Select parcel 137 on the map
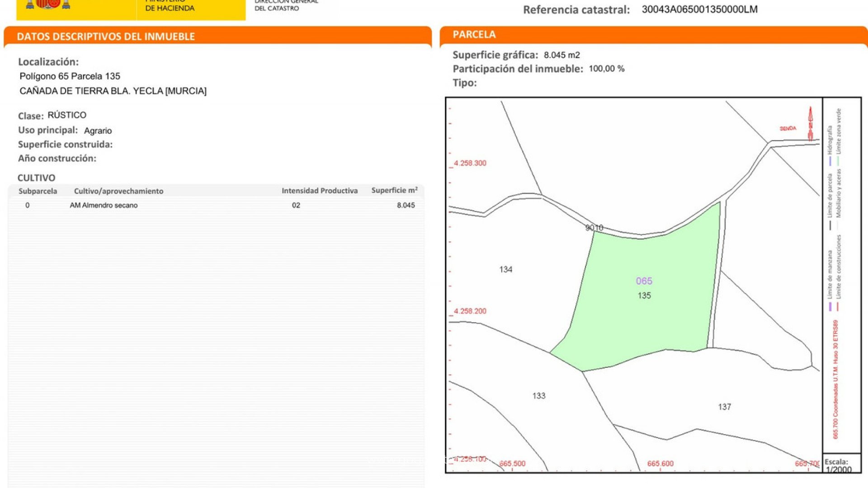868x488 pixels. [x=724, y=407]
